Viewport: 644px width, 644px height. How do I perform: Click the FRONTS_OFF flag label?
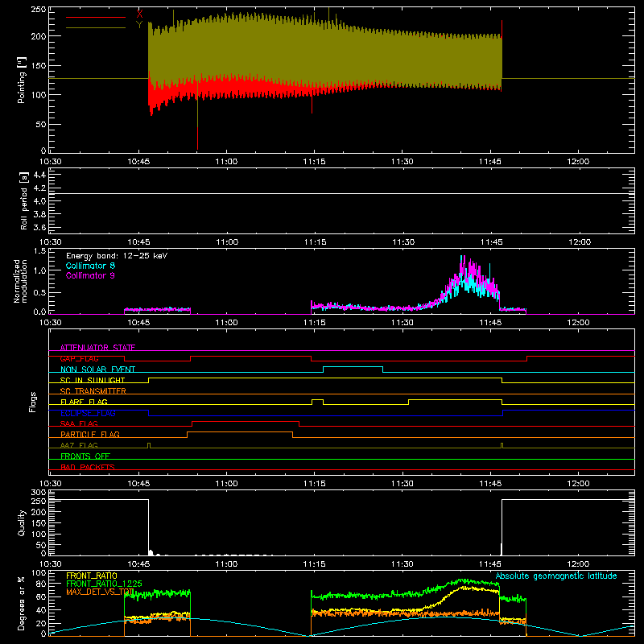click(x=85, y=456)
